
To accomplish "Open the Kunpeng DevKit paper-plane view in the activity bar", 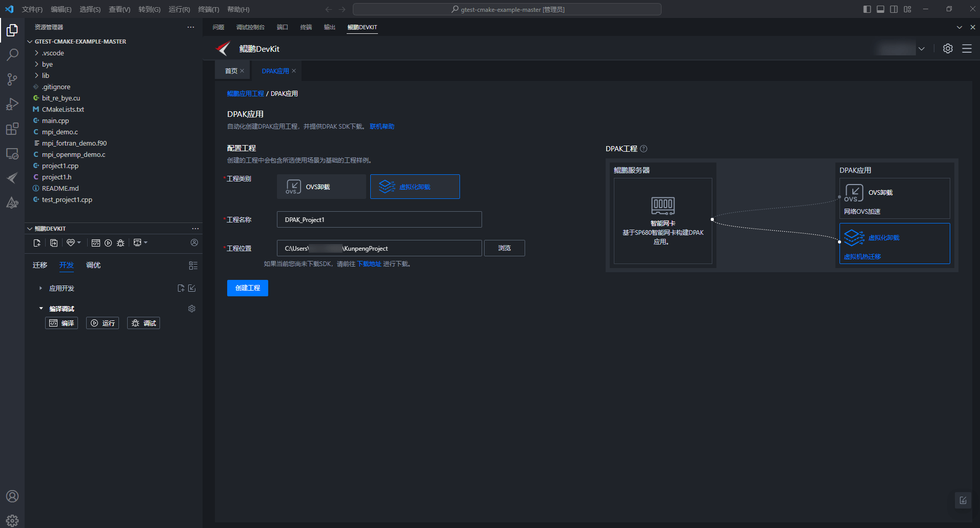I will tap(12, 178).
